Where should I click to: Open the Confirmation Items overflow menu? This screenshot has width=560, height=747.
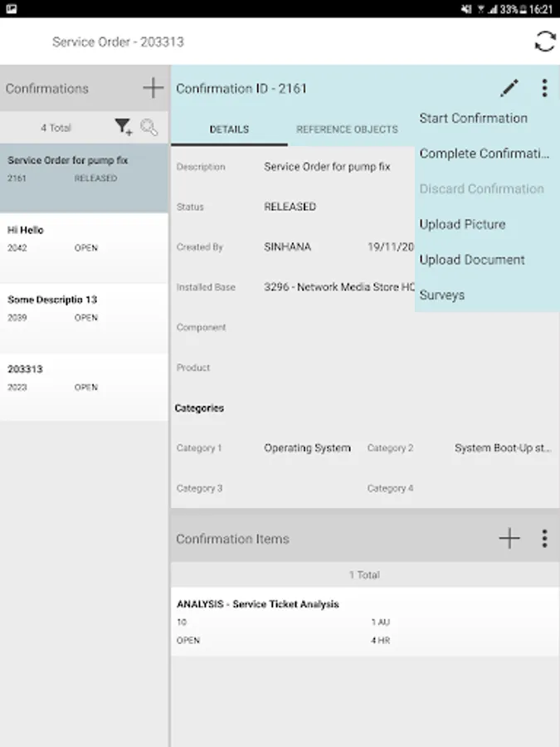pos(544,539)
